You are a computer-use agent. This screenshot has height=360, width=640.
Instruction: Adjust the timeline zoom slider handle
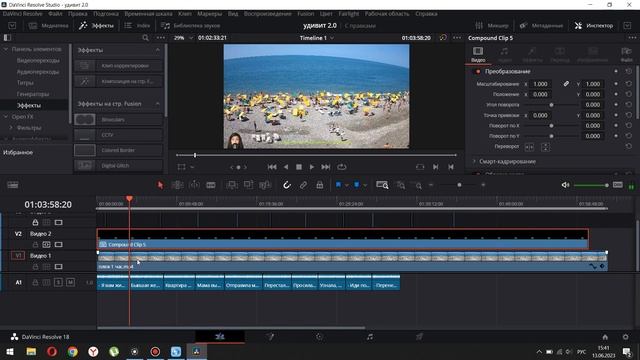tap(459, 185)
